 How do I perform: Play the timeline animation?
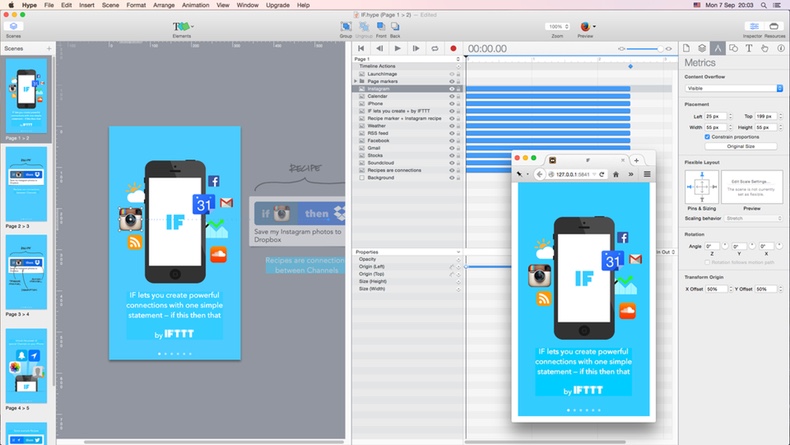pos(398,48)
